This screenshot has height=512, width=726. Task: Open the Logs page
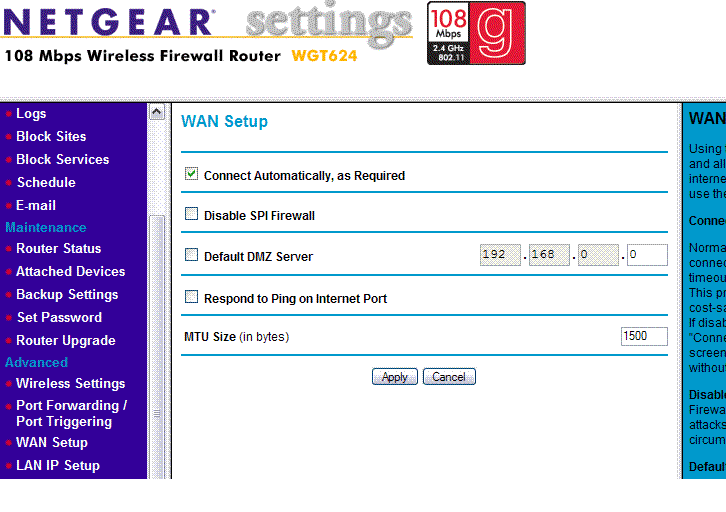(31, 113)
